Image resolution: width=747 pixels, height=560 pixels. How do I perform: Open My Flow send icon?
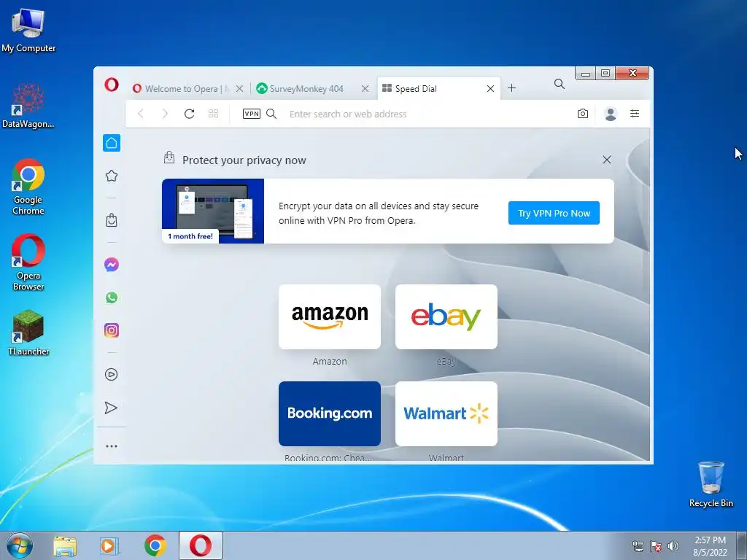pyautogui.click(x=111, y=408)
